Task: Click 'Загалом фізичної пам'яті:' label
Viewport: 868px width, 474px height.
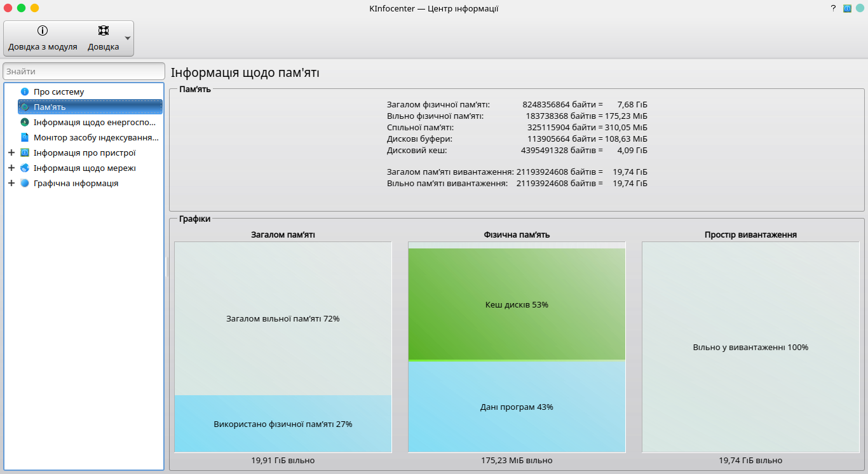Action: pyautogui.click(x=438, y=104)
